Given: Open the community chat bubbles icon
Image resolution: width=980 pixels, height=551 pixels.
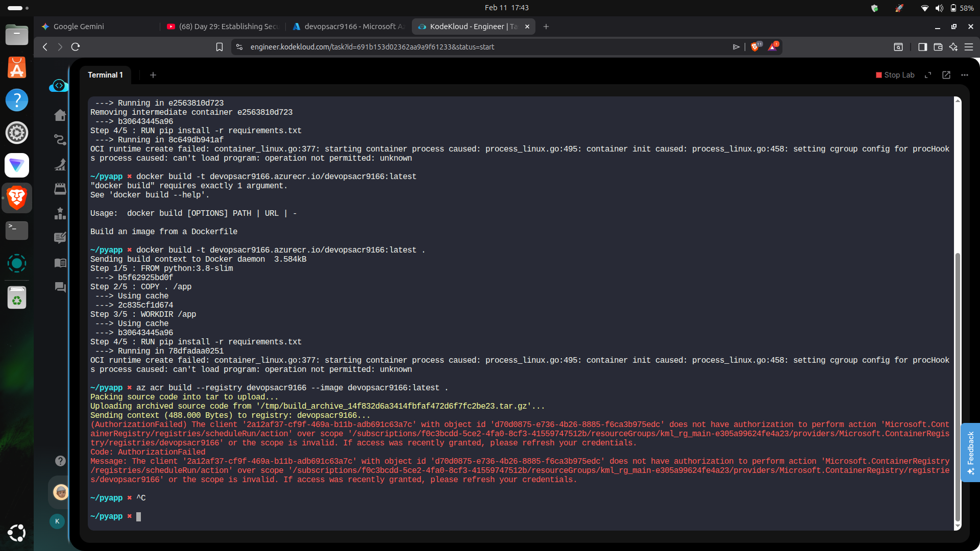Looking at the screenshot, I should point(60,287).
